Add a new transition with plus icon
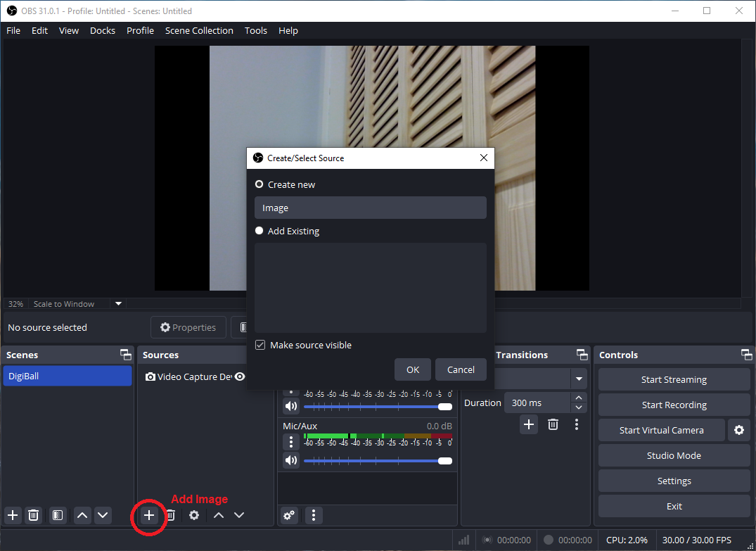 (529, 424)
